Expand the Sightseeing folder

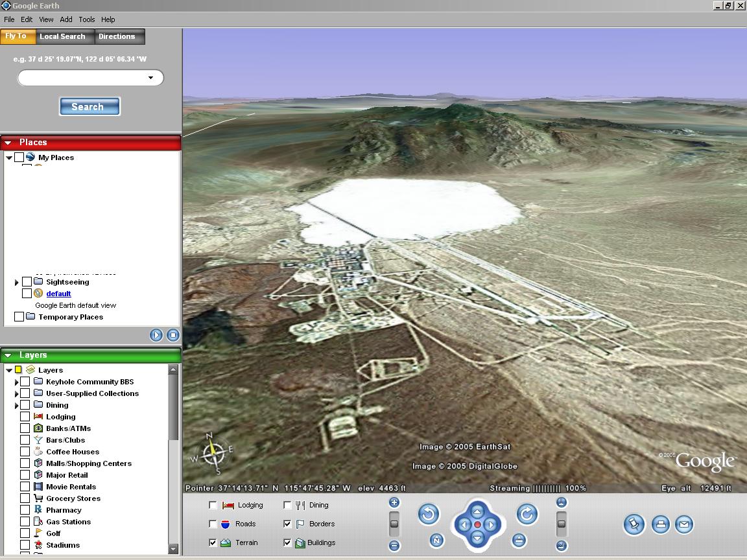pos(17,283)
